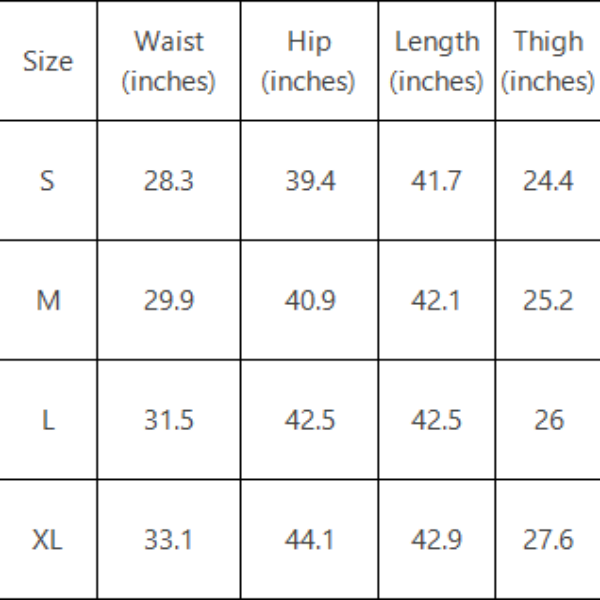Viewport: 600px width, 600px height.
Task: Click thigh value 25.2 for size M
Action: pos(548,300)
